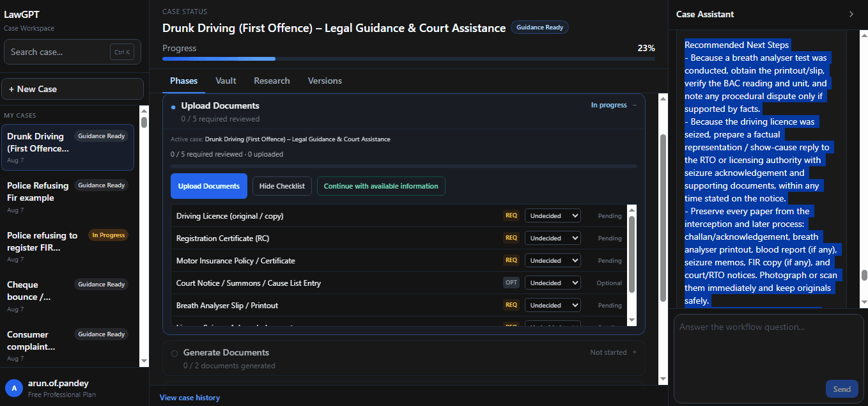This screenshot has height=406, width=868.
Task: Click Breath Analyser Slip / Printout text
Action: pos(227,305)
